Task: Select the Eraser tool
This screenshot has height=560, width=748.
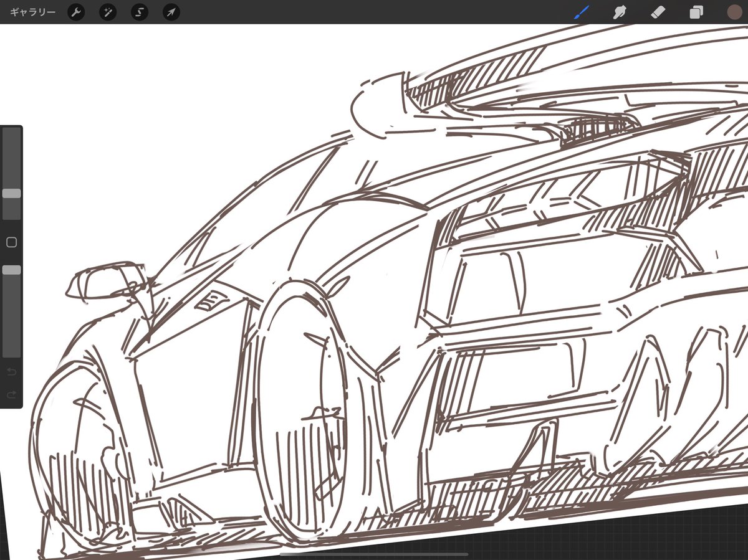Action: [x=658, y=12]
